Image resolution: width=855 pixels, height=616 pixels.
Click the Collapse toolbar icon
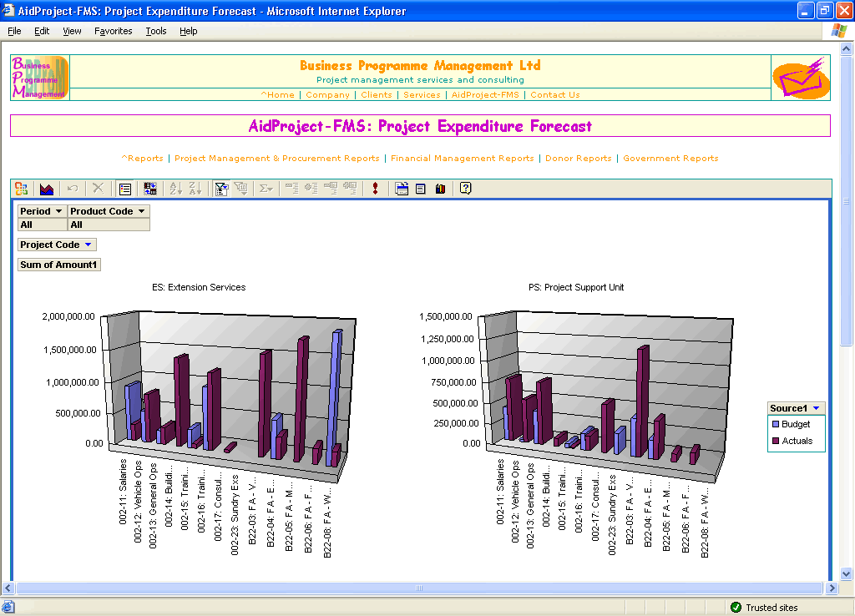click(x=291, y=189)
